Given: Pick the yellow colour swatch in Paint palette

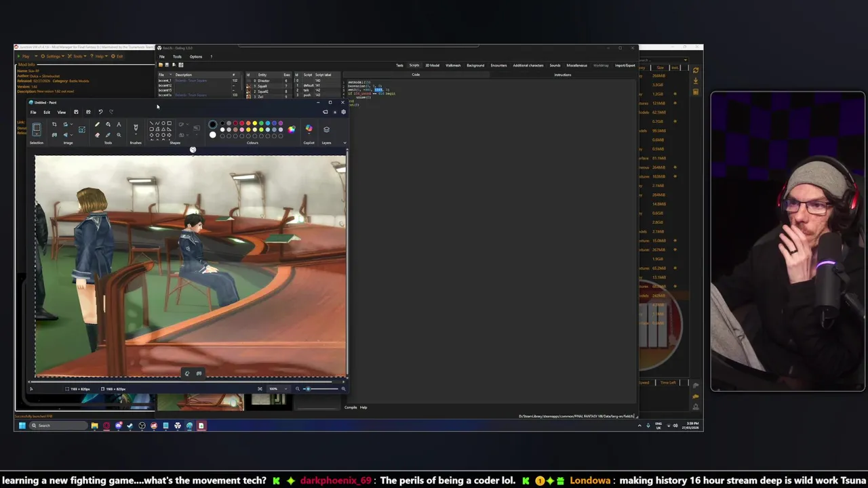Looking at the screenshot, I should [255, 123].
